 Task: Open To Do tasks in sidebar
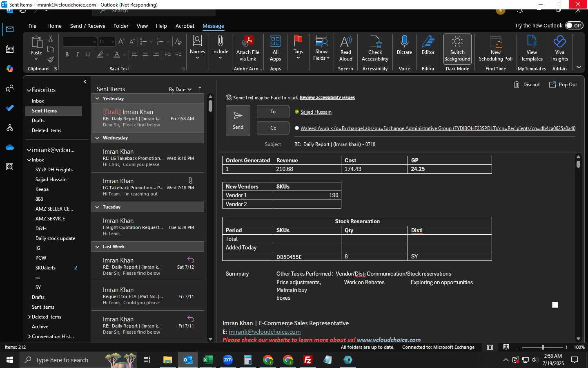pos(10,108)
